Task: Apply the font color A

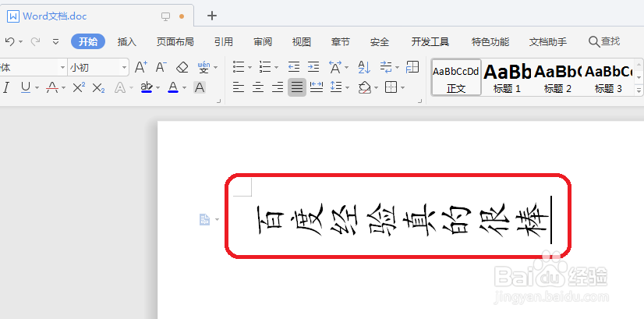Action: point(173,87)
